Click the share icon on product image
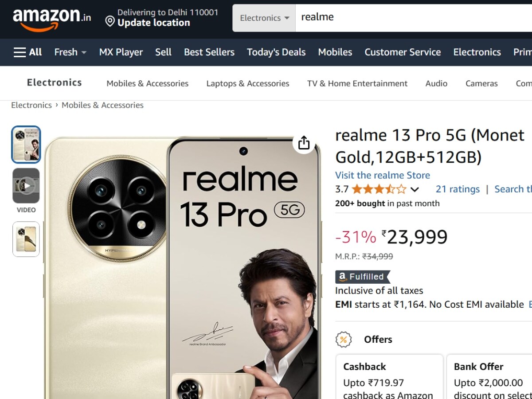 [304, 143]
